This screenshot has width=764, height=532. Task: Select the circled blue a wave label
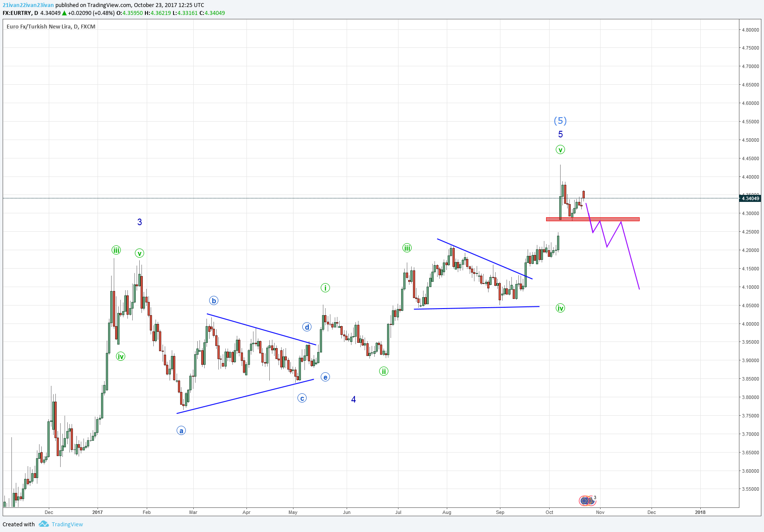click(181, 431)
